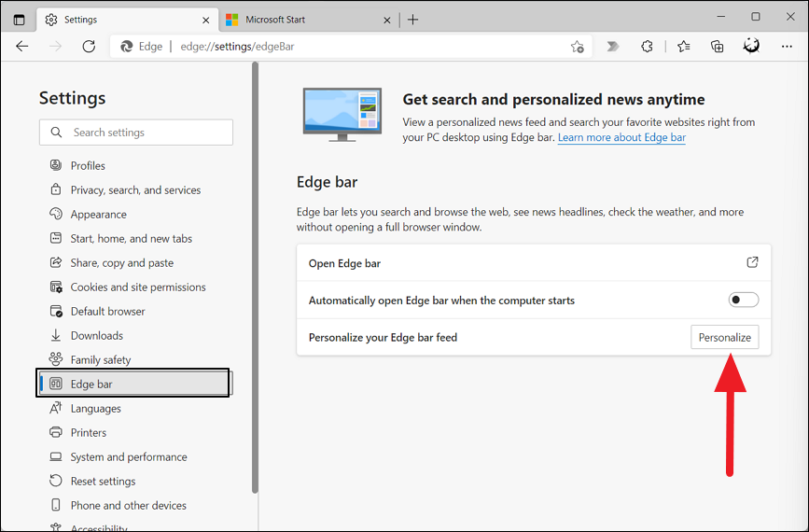Open the Settings and more ellipsis menu

point(787,46)
